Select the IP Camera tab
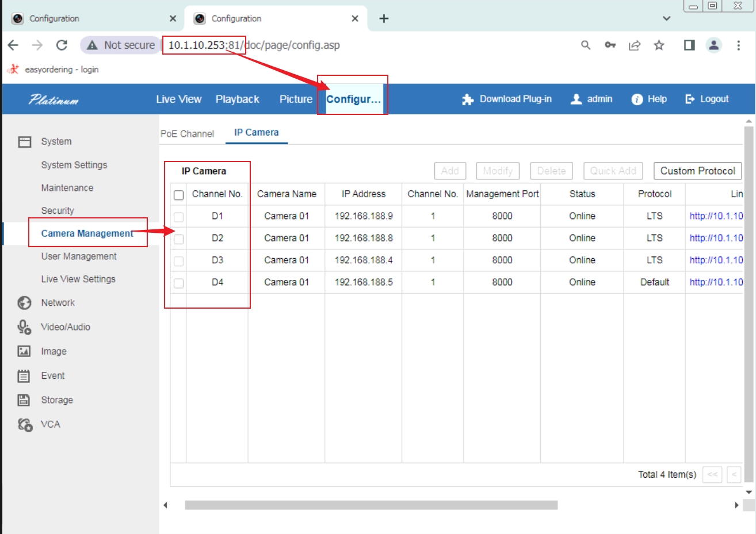756x534 pixels. [256, 132]
